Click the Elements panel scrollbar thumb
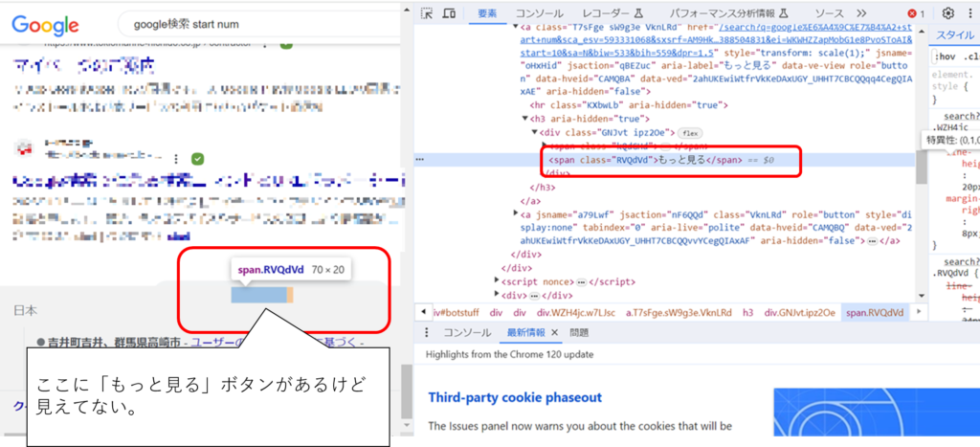This screenshot has height=447, width=980. [921, 166]
